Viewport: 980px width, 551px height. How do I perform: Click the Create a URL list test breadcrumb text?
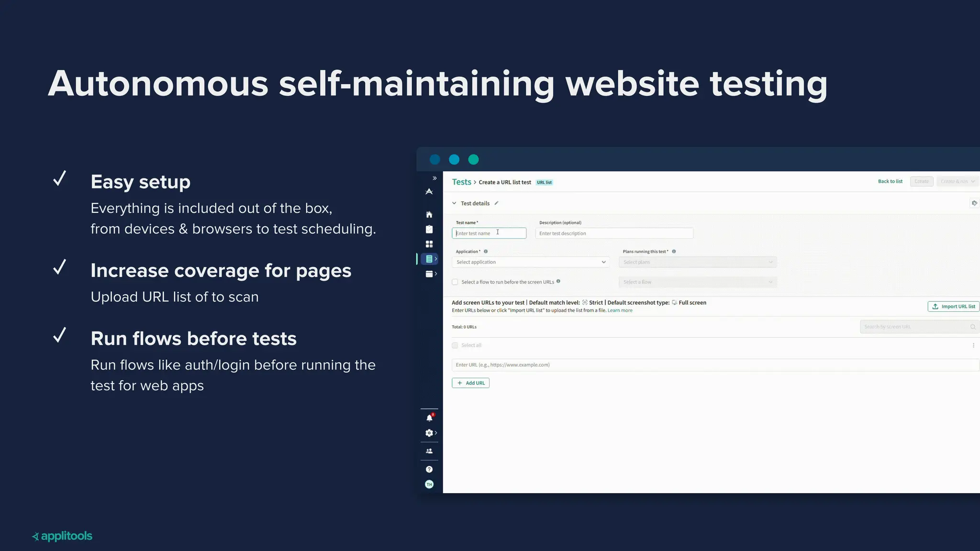[x=505, y=182]
